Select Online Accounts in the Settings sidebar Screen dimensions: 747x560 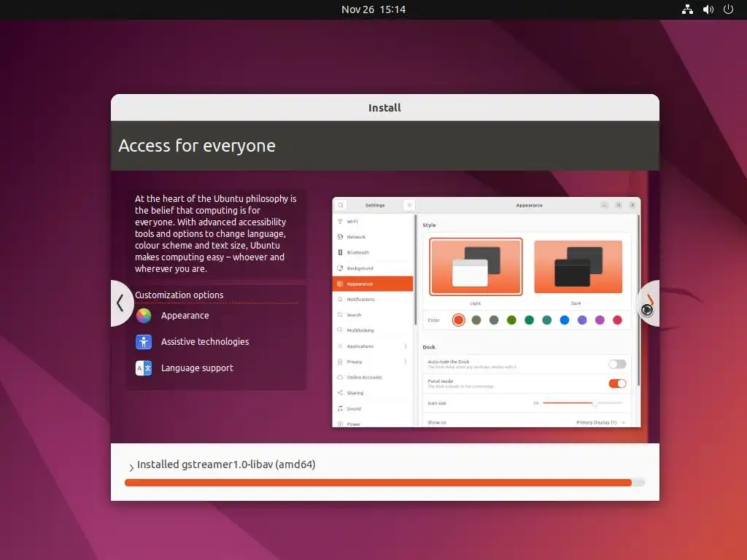pyautogui.click(x=373, y=377)
